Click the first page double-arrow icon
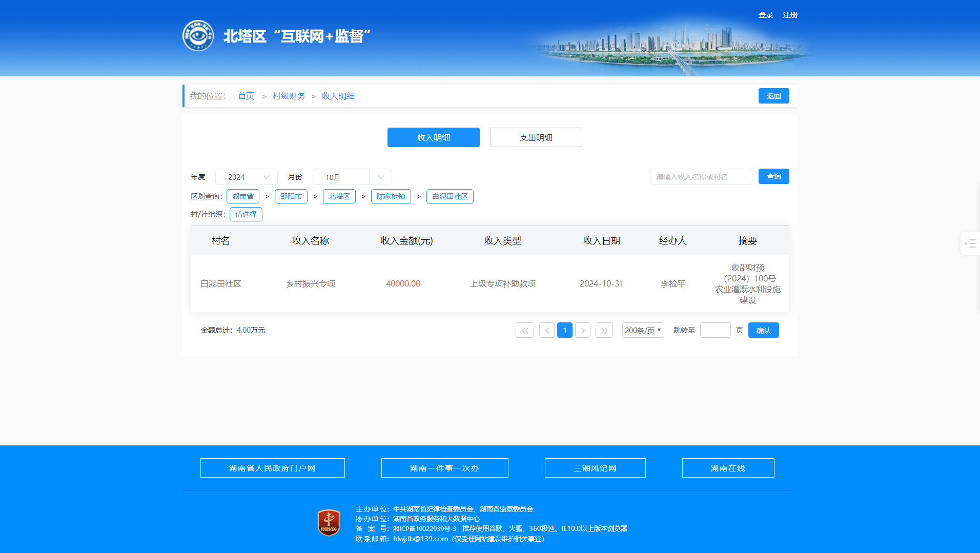Viewport: 980px width, 553px height. coord(524,331)
